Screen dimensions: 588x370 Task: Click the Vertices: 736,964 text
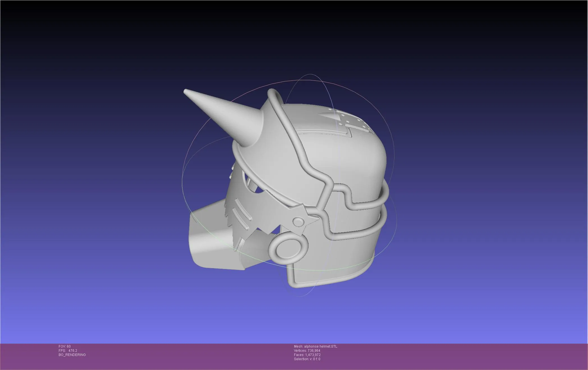point(307,351)
